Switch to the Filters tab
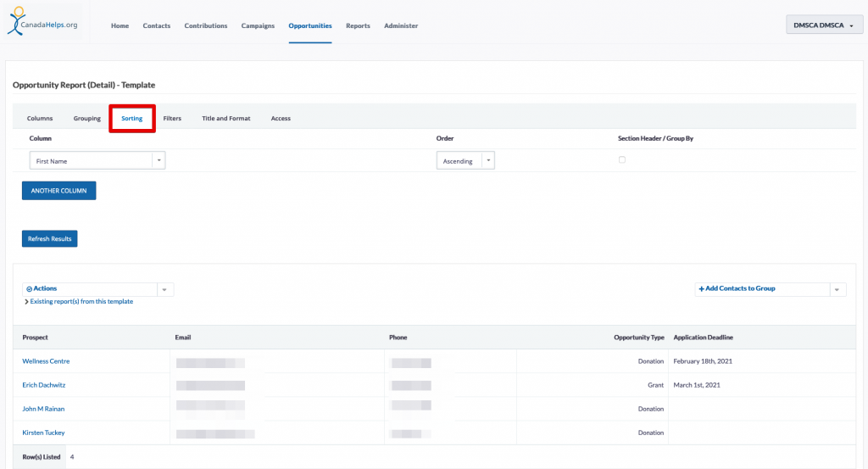This screenshot has height=469, width=868. click(172, 118)
